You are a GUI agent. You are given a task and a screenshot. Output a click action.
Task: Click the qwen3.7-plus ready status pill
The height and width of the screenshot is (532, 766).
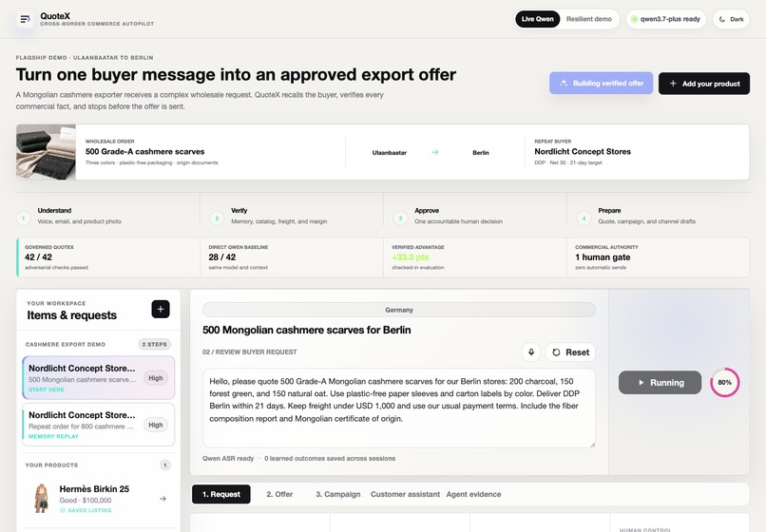coord(666,19)
